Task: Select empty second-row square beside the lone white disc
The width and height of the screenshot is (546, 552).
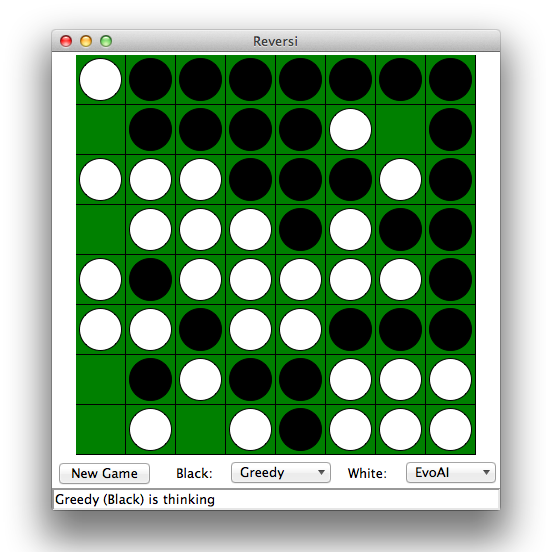Action: pos(400,130)
